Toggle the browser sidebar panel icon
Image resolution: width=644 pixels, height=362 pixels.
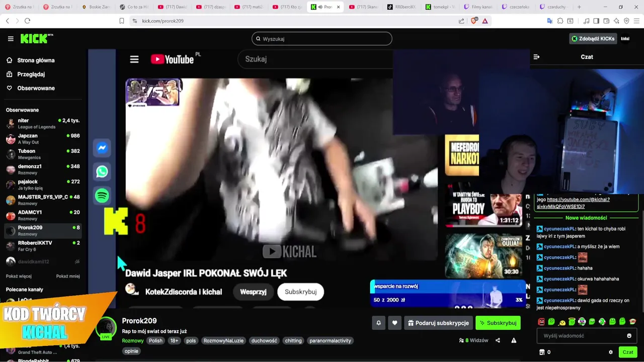[x=596, y=21]
